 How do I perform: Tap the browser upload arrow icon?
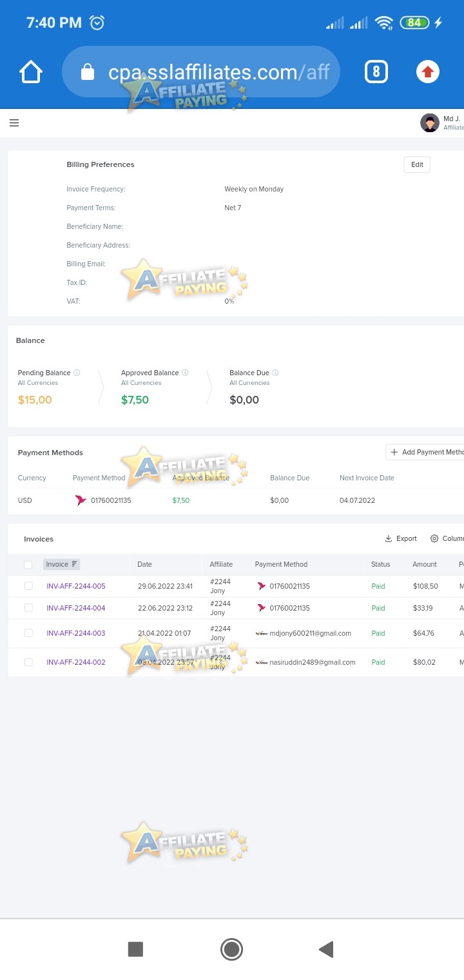(427, 72)
